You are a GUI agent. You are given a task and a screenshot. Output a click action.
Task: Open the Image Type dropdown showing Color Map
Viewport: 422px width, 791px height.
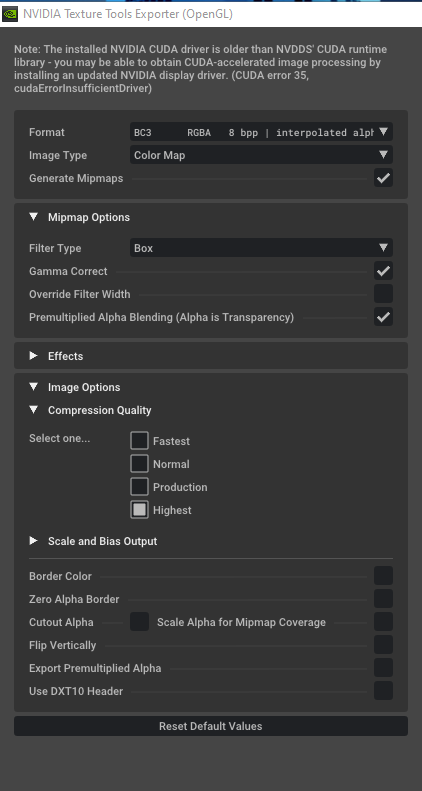261,155
